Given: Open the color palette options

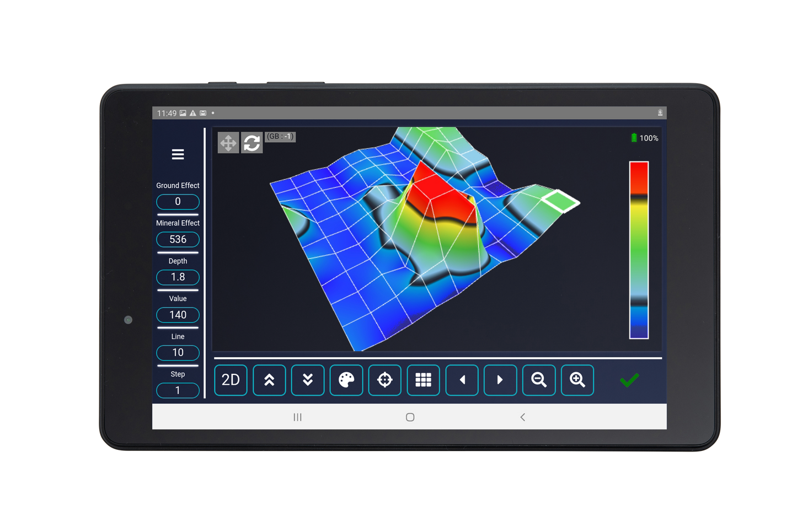Looking at the screenshot, I should point(346,380).
